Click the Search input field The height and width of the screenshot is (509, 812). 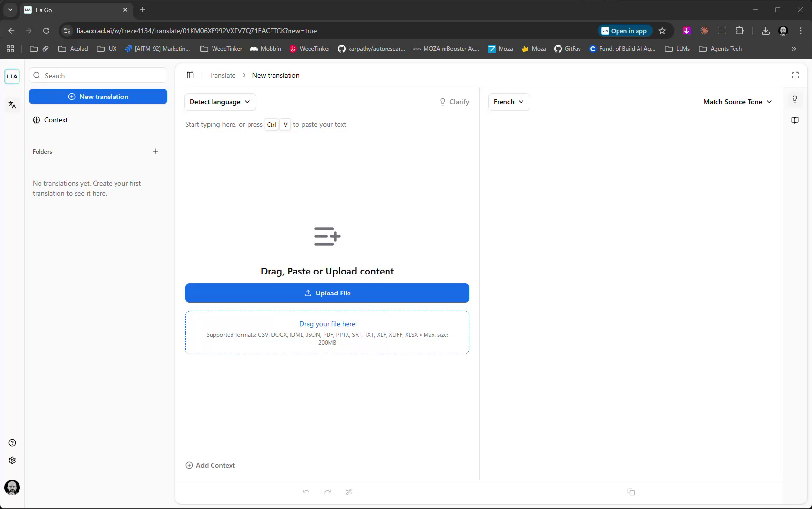(x=102, y=76)
